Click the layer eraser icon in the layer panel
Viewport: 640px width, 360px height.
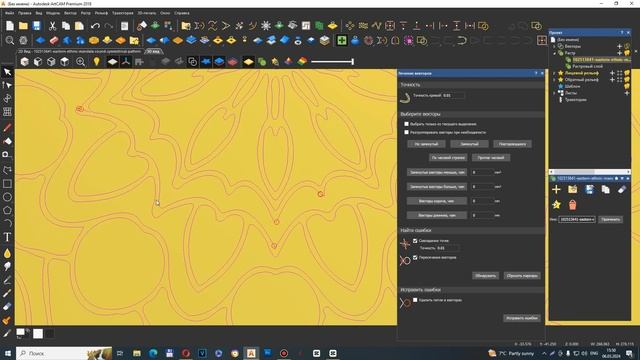[x=621, y=189]
